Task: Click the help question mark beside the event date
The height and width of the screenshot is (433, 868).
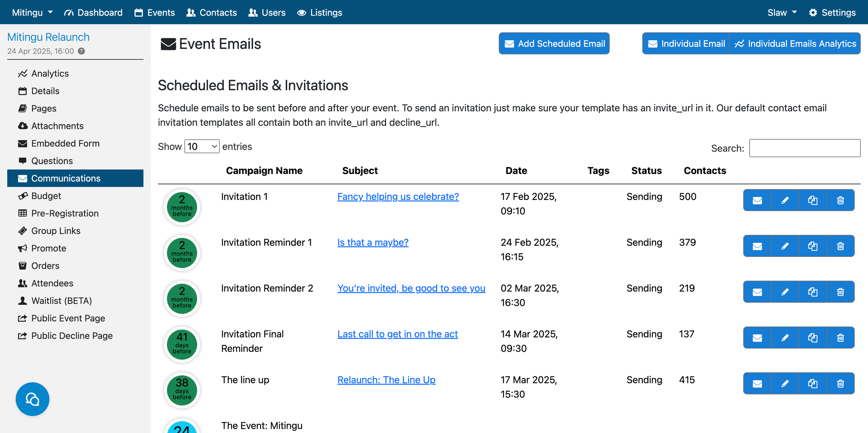Action: (x=81, y=51)
